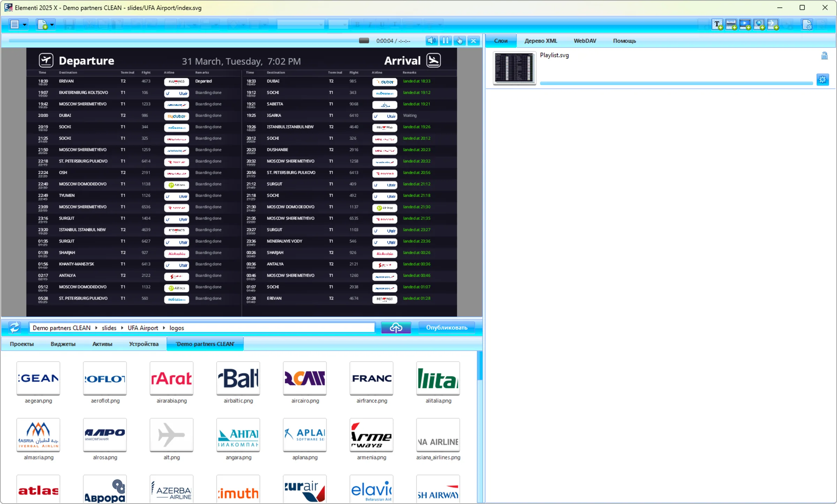837x504 pixels.
Task: Open the Устройства tab
Action: coord(144,344)
